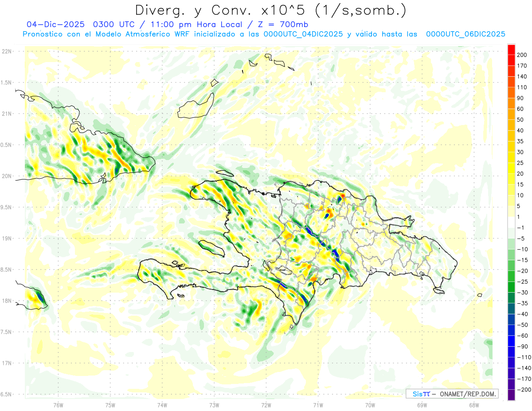Click the '-110' color scale label
This screenshot has height=411, width=532.
coord(524,357)
